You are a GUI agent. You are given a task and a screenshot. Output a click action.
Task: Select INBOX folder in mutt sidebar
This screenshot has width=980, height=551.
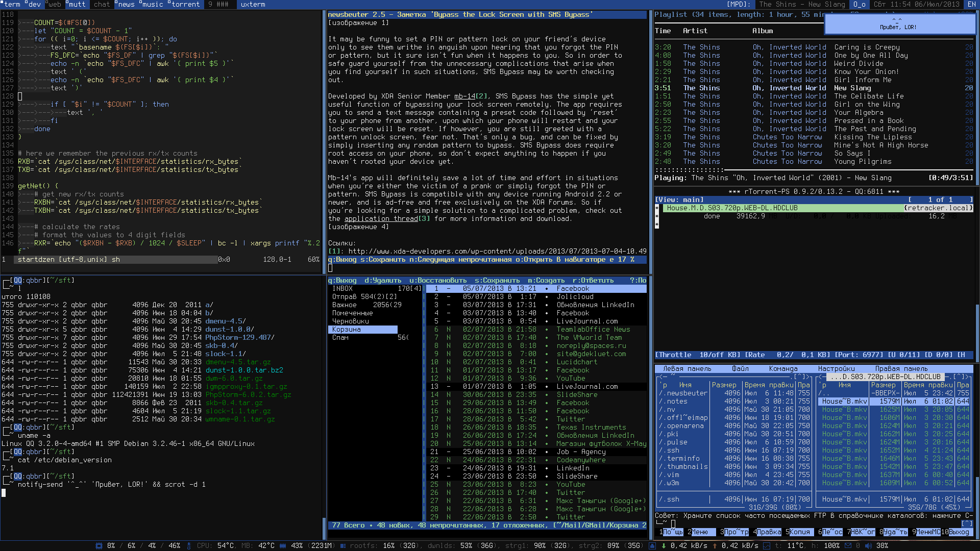coord(375,288)
